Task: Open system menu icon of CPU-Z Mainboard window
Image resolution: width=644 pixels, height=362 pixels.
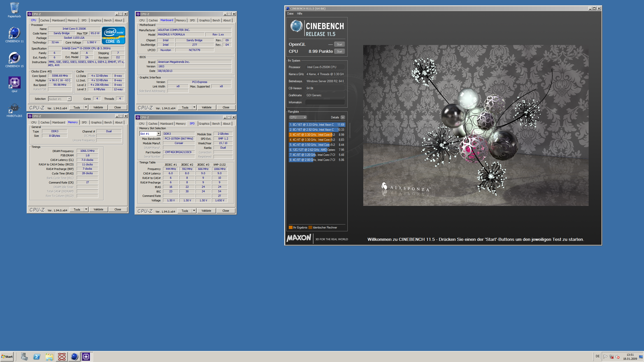Action: 138,14
